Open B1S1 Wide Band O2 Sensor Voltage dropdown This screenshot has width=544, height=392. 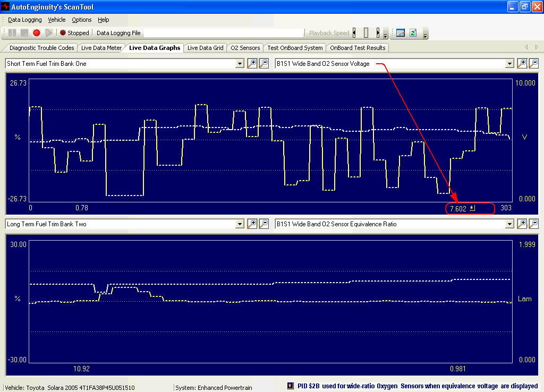pyautogui.click(x=509, y=64)
